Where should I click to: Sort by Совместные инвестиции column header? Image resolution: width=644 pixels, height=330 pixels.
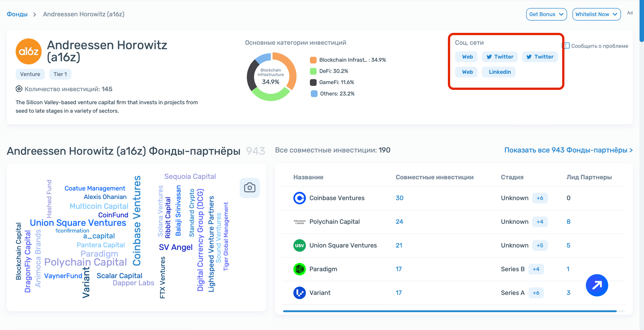tap(434, 177)
